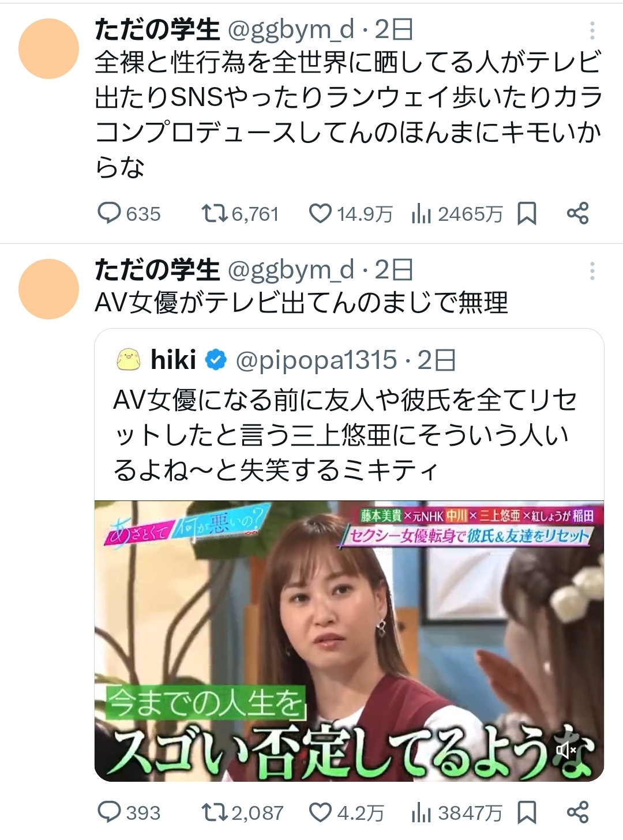Unmute the embedded video
This screenshot has height=840, width=623.
[566, 749]
